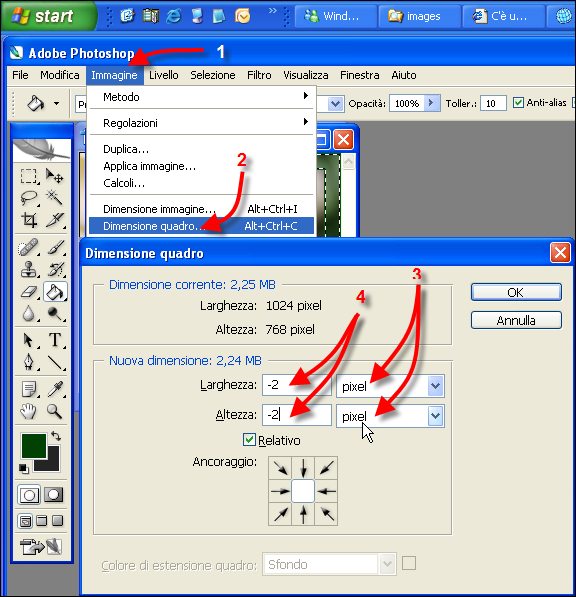Jump to ImageReady icon
Screen dimensions: 576x597
coord(41,547)
